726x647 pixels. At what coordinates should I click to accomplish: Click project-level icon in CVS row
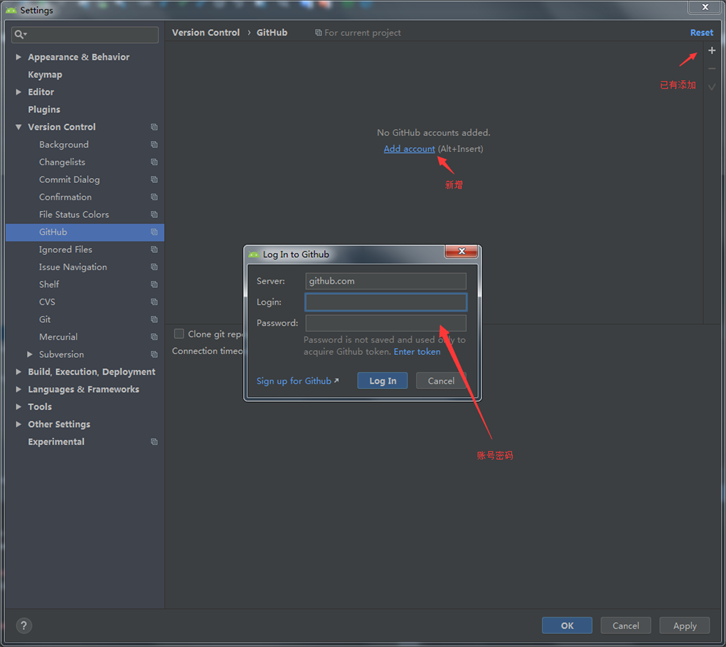click(154, 302)
